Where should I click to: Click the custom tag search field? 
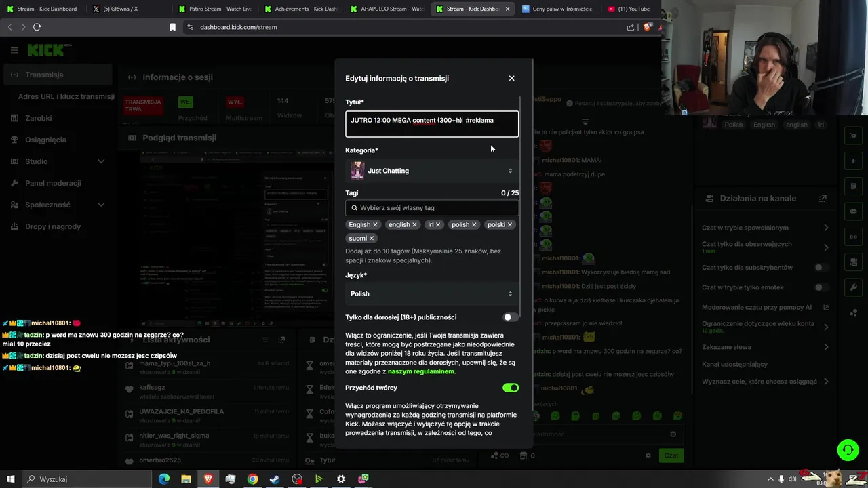432,208
